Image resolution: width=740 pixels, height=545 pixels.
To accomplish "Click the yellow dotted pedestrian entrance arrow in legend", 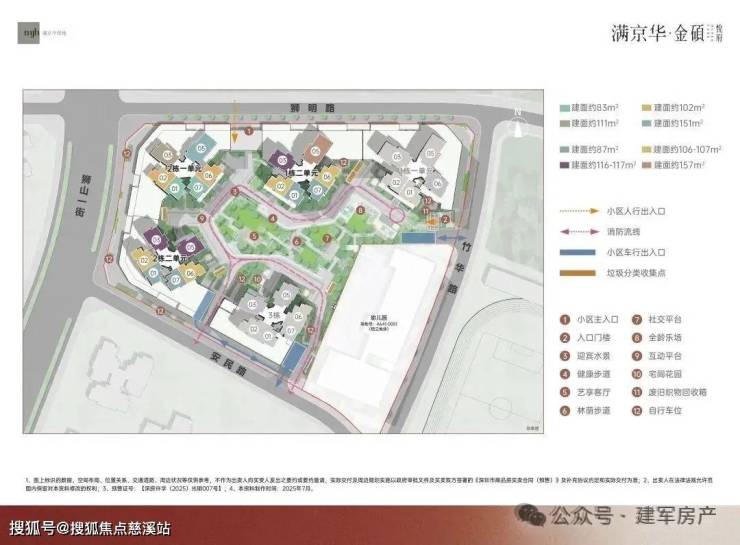I will click(580, 211).
